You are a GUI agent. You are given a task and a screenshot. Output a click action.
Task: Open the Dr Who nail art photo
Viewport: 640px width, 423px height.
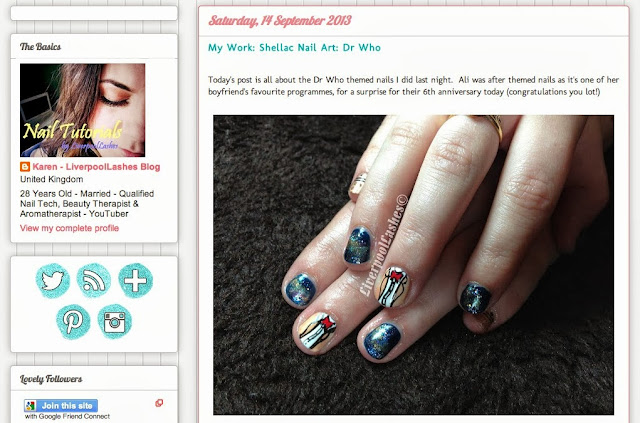pyautogui.click(x=413, y=265)
